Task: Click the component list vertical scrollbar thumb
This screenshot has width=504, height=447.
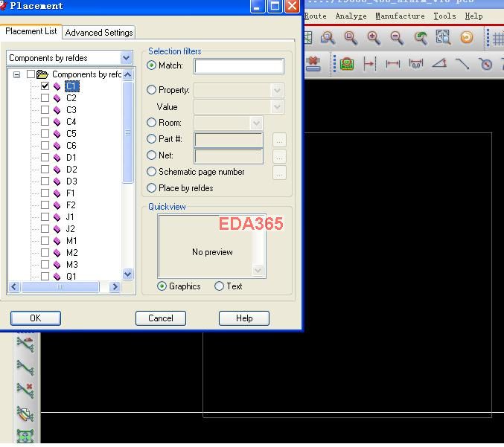Action: 127,132
